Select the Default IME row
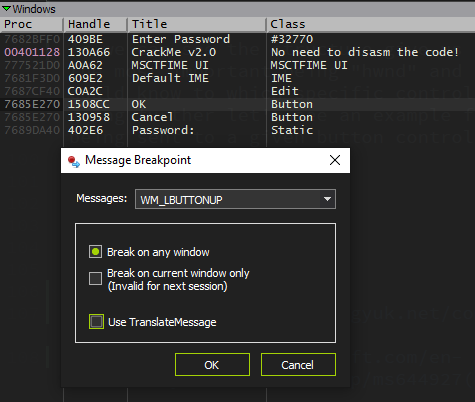Image resolution: width=475 pixels, height=402 pixels. [237, 78]
